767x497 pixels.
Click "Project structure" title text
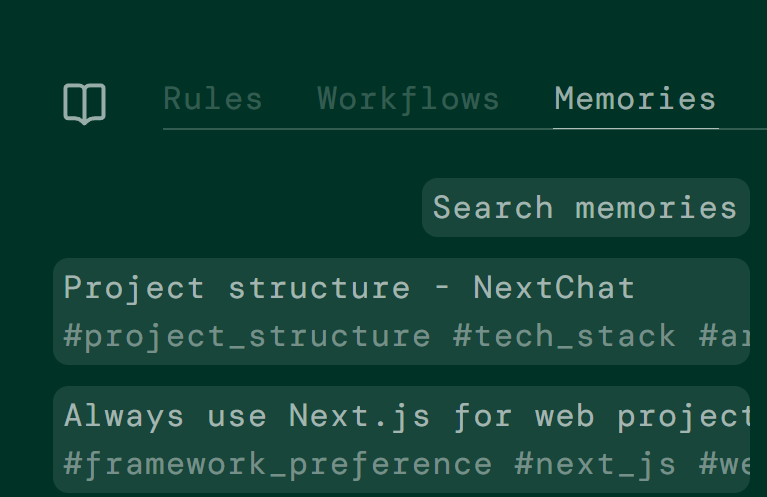(x=236, y=289)
